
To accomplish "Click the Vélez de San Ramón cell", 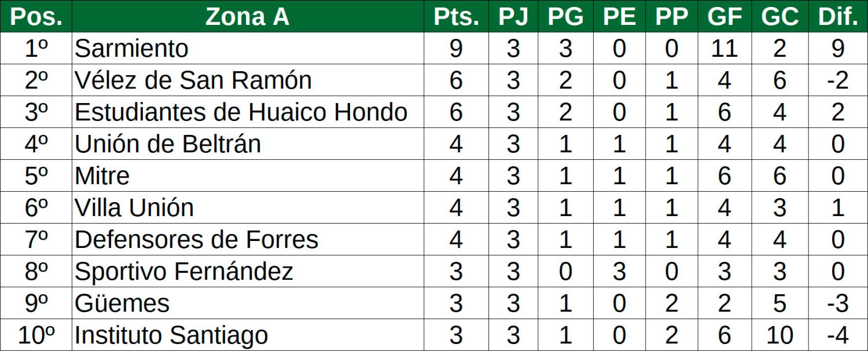I will pyautogui.click(x=193, y=81).
